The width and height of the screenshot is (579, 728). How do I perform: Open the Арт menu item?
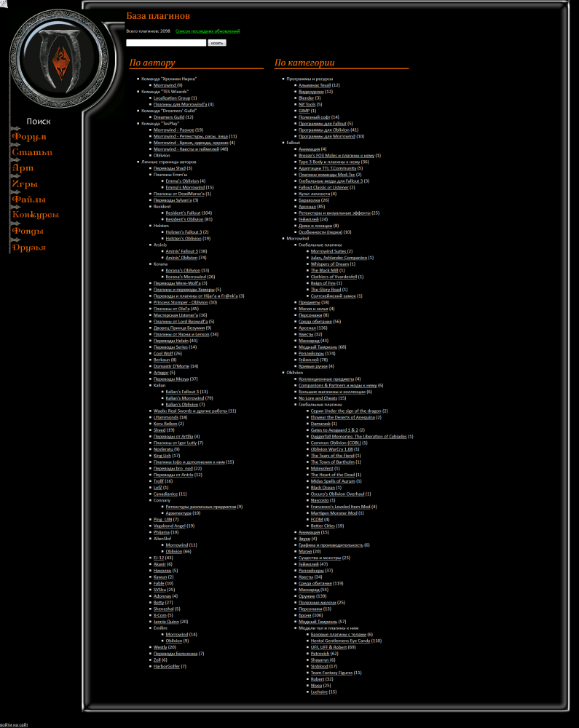[23, 168]
